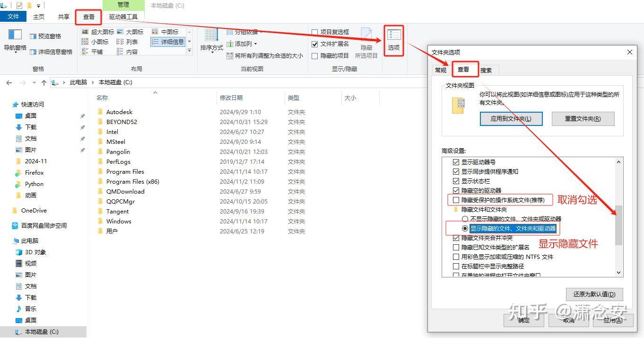Image resolution: width=644 pixels, height=338 pixels.
Task: Switch to Search tab in Folder Options
Action: pos(486,70)
